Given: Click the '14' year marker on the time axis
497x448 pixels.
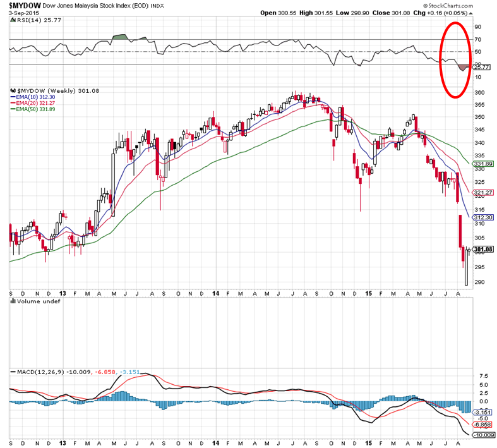Looking at the screenshot, I should [216, 294].
